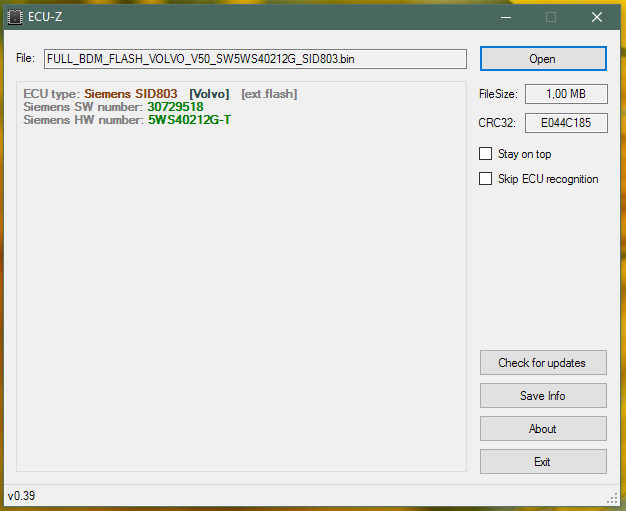Tick the Skip ECU recognition checkbox
Viewport: 626px width, 511px height.
point(485,178)
